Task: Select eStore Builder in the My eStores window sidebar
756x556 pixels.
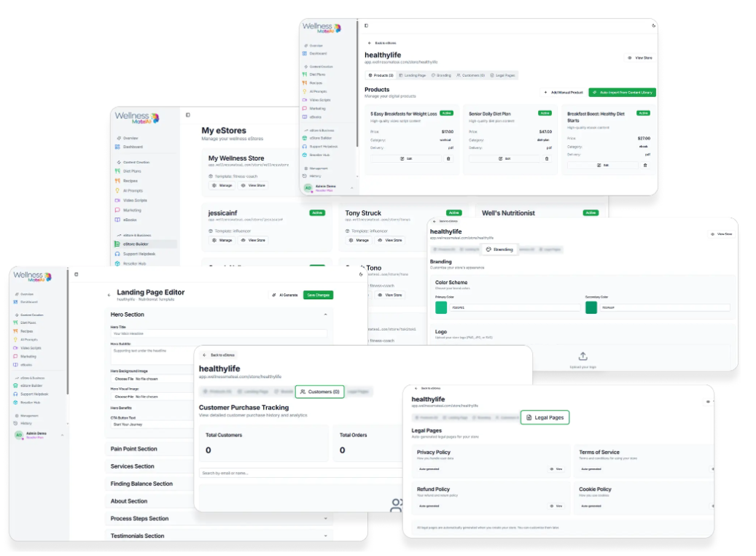Action: click(145, 244)
